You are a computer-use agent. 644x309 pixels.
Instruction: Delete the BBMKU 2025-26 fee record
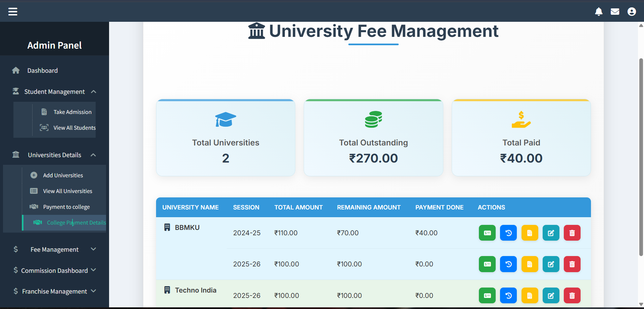572,264
